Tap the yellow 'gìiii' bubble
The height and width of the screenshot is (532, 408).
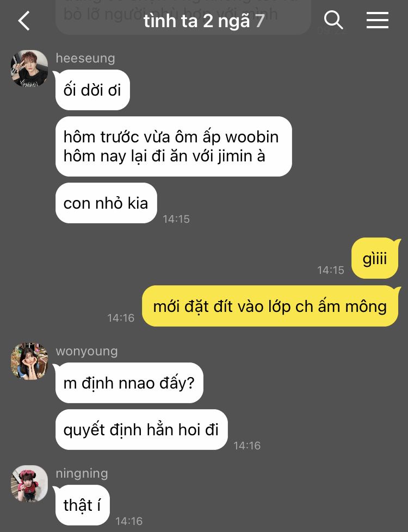point(375,259)
